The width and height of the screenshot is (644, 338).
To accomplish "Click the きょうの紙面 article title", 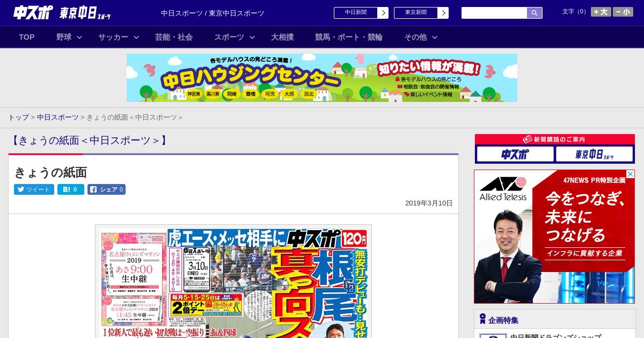I will (50, 172).
